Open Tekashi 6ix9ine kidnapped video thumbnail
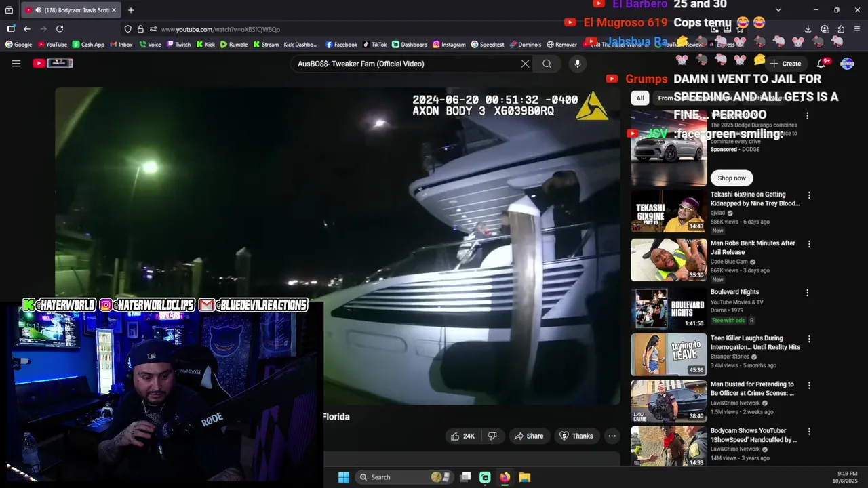The height and width of the screenshot is (488, 868). point(669,211)
